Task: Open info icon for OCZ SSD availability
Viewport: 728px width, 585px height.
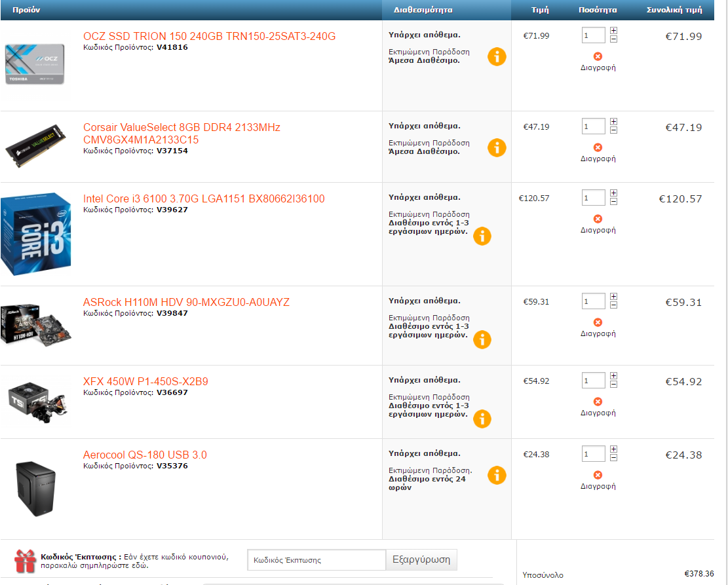Action: pyautogui.click(x=496, y=56)
